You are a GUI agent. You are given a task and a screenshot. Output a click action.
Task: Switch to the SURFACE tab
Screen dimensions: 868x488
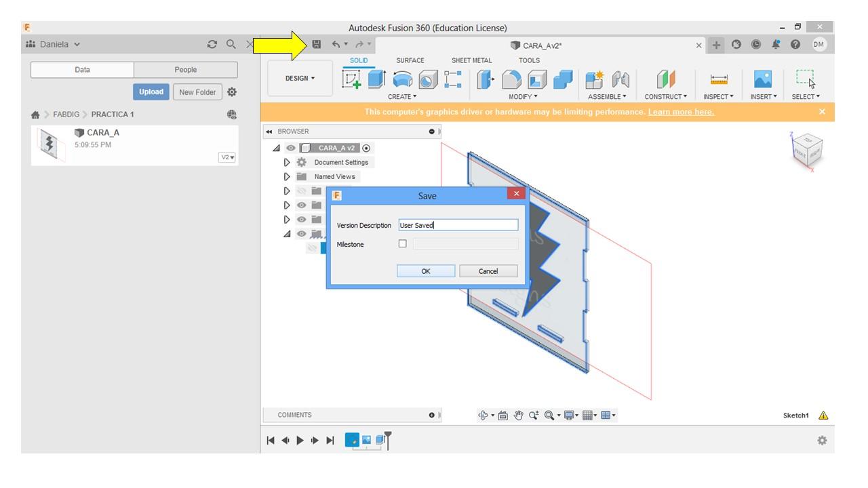(x=410, y=60)
